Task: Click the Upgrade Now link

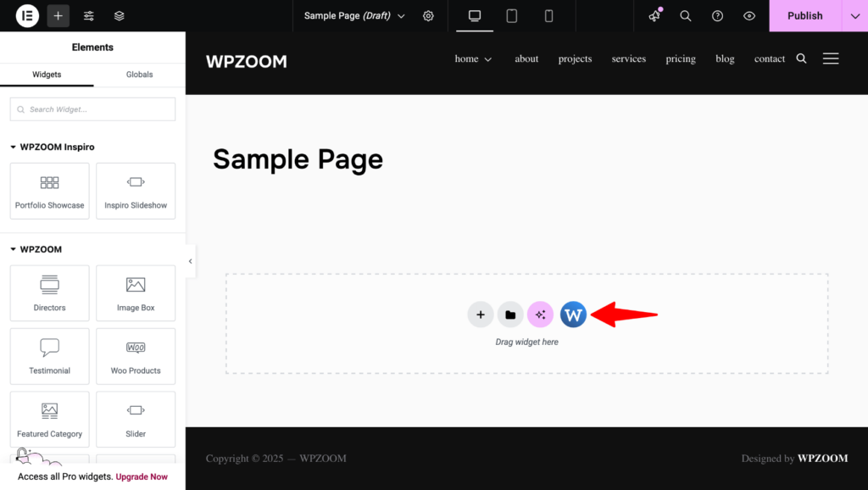Action: coord(142,476)
